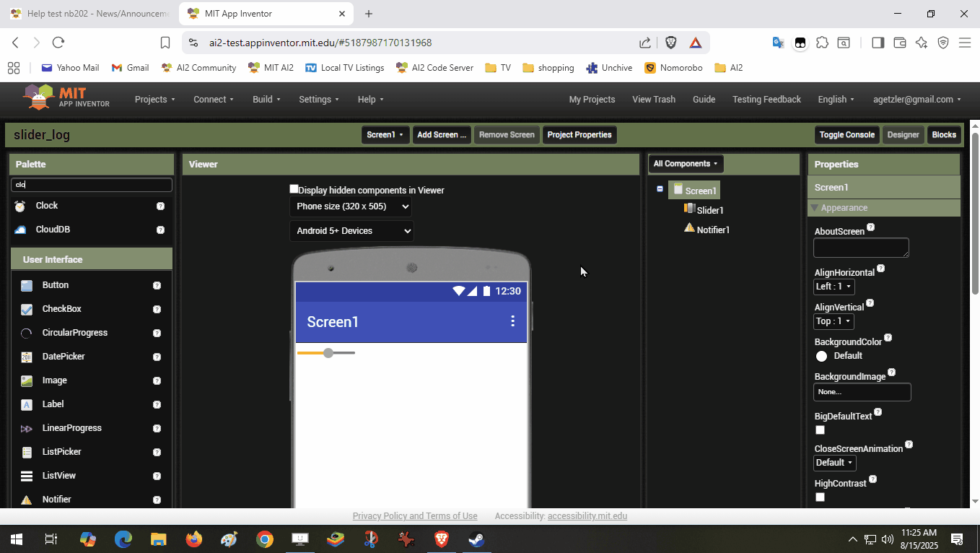This screenshot has height=553, width=980.
Task: Click the Brave Shields icon in address bar
Action: (670, 43)
